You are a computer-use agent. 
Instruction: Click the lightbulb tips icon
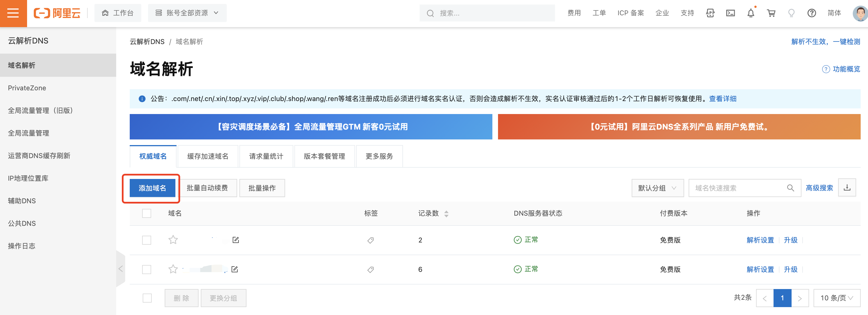pos(791,13)
